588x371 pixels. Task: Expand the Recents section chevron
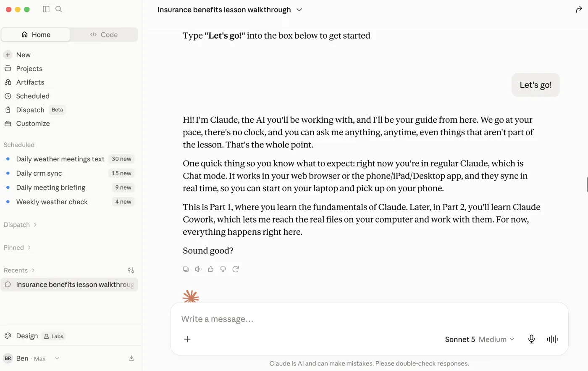(x=33, y=271)
